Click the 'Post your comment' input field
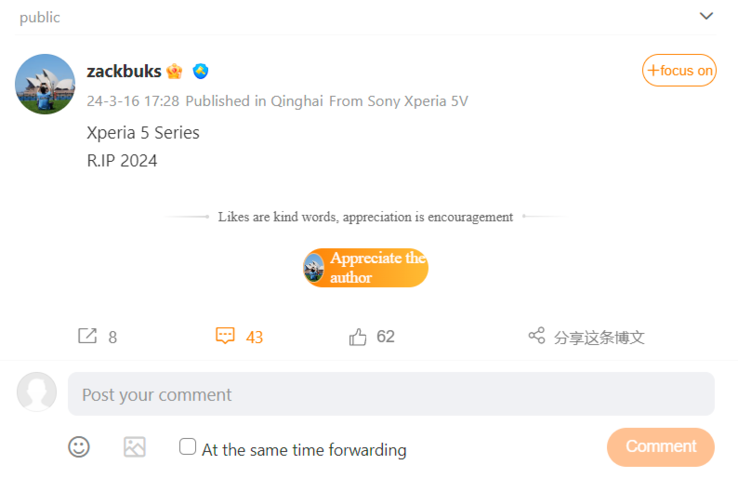Screen dimensions: 738x478 (x=391, y=394)
